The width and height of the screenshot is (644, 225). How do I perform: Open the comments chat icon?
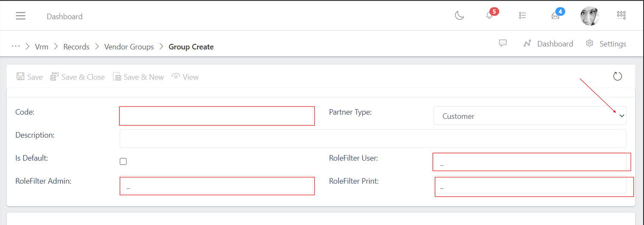[x=503, y=43]
